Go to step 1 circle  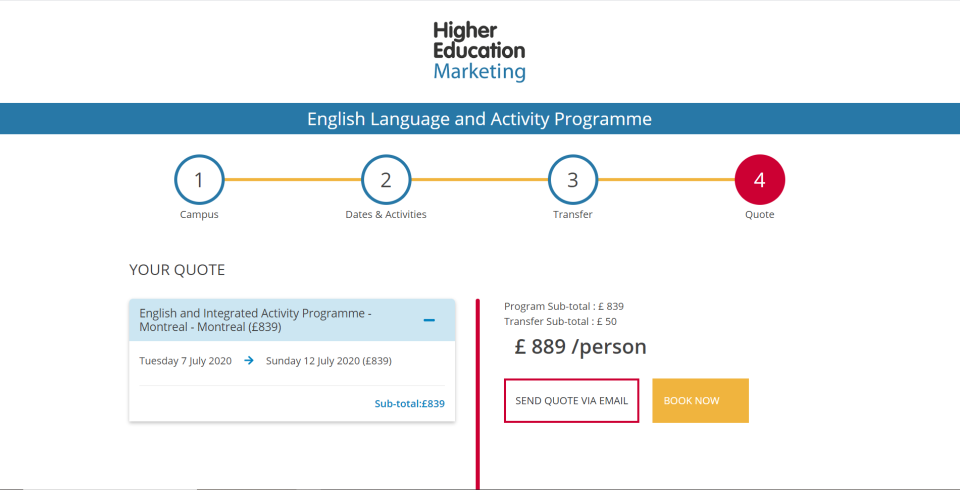coord(199,180)
